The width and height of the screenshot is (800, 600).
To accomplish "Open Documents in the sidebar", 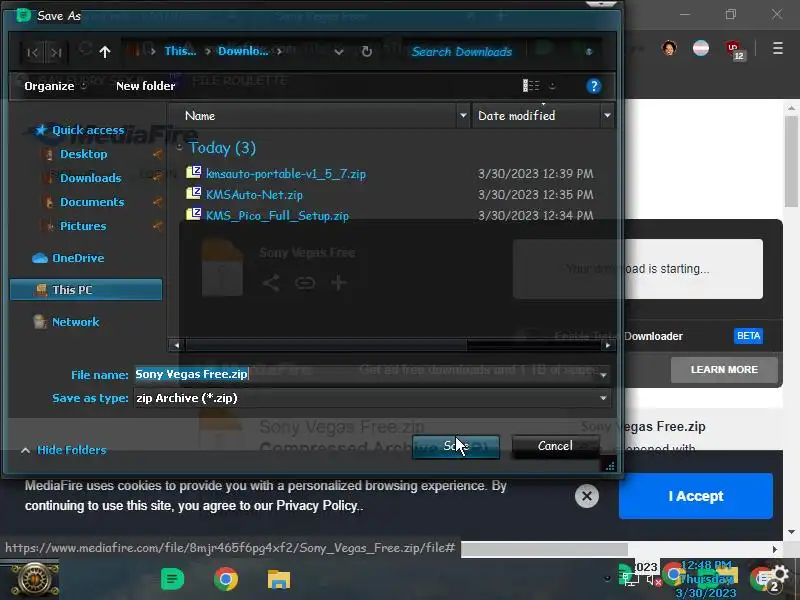I will [92, 202].
